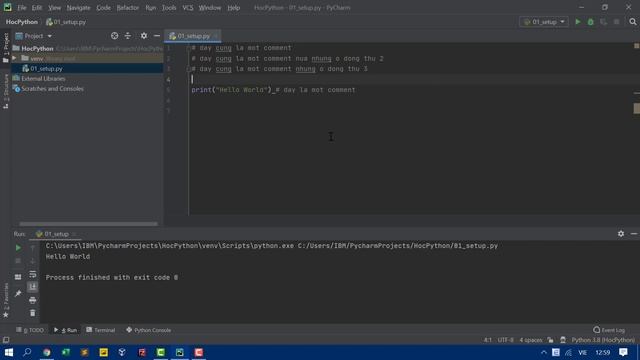Screen dimensions: 640x360
Task: Click Up the stack trace arrow
Action: coord(33,248)
